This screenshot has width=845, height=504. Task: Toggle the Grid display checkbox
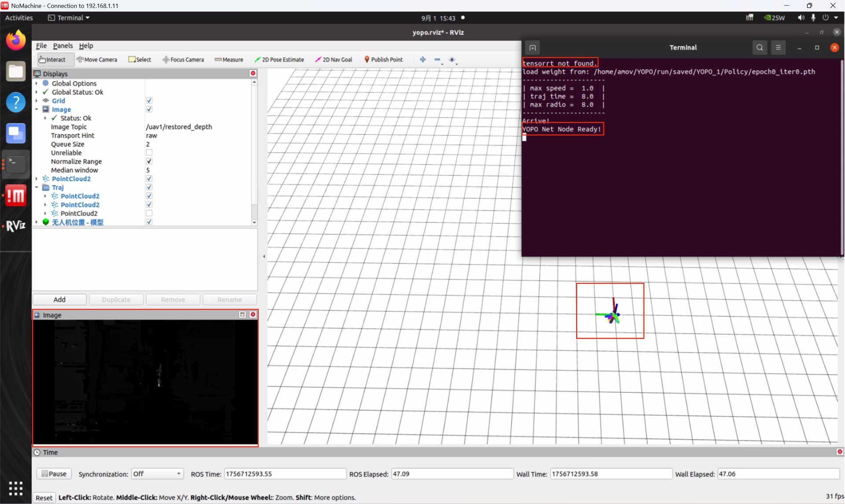click(149, 101)
